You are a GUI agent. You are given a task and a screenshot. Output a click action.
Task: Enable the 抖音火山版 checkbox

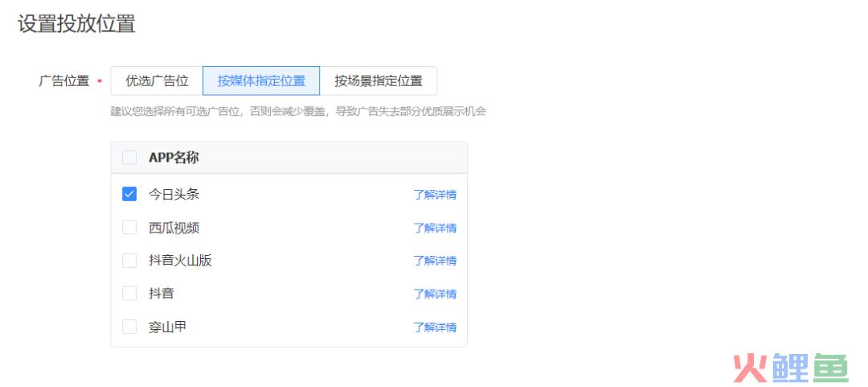coord(129,261)
